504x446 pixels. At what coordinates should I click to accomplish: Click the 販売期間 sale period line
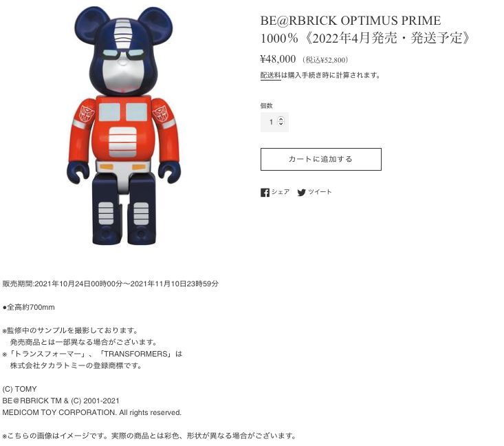click(x=111, y=284)
